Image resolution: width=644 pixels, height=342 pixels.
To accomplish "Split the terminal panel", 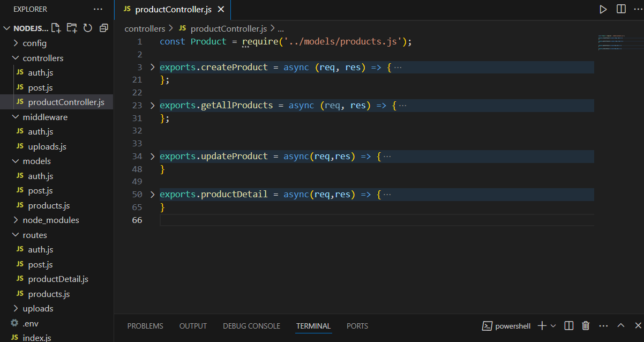I will pos(569,325).
